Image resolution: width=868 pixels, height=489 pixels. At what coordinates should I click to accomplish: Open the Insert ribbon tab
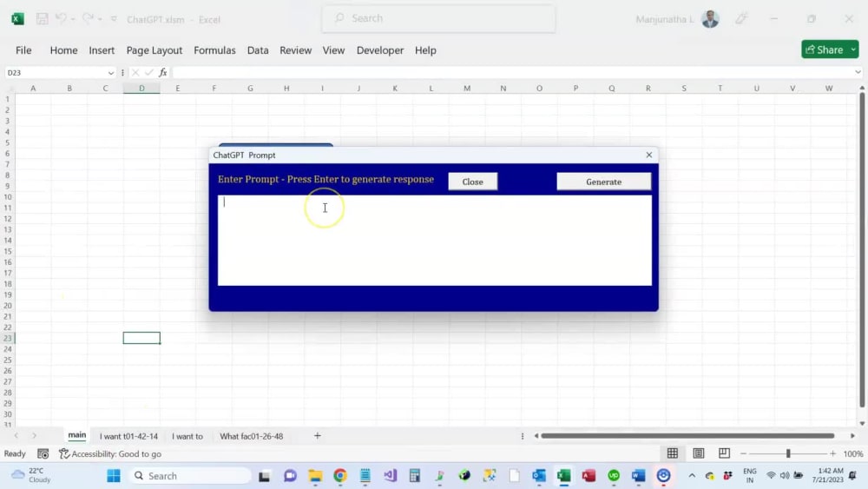102,50
